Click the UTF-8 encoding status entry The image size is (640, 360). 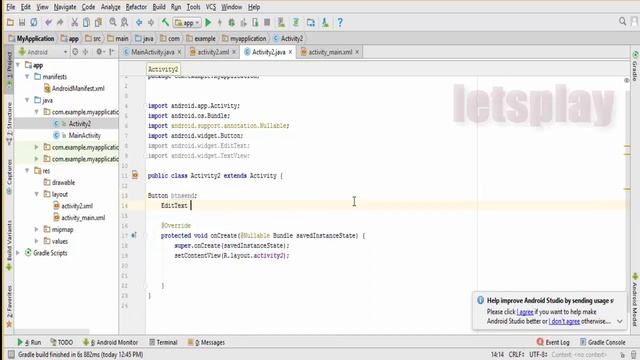539,355
